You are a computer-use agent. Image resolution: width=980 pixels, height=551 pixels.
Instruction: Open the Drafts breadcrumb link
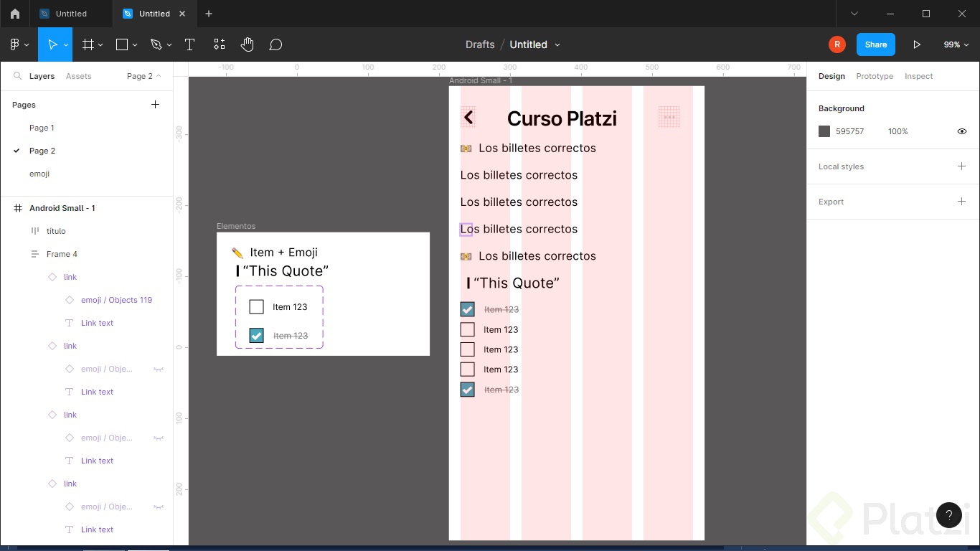480,44
